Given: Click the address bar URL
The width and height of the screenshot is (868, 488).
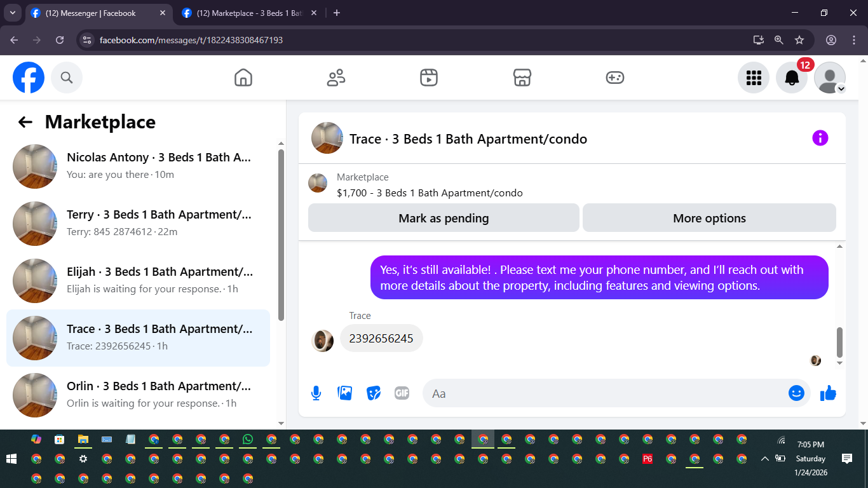Looking at the screenshot, I should tap(191, 40).
